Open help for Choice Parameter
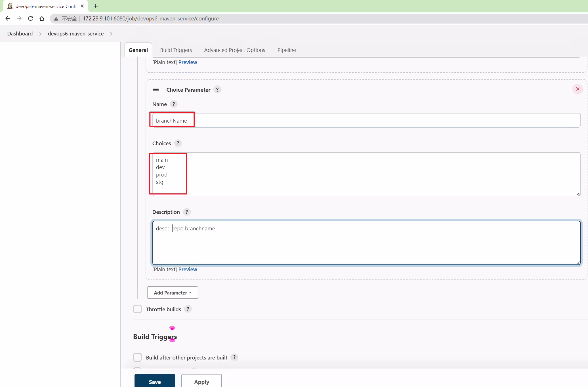Screen dimensions: 588x387 [x=217, y=90]
